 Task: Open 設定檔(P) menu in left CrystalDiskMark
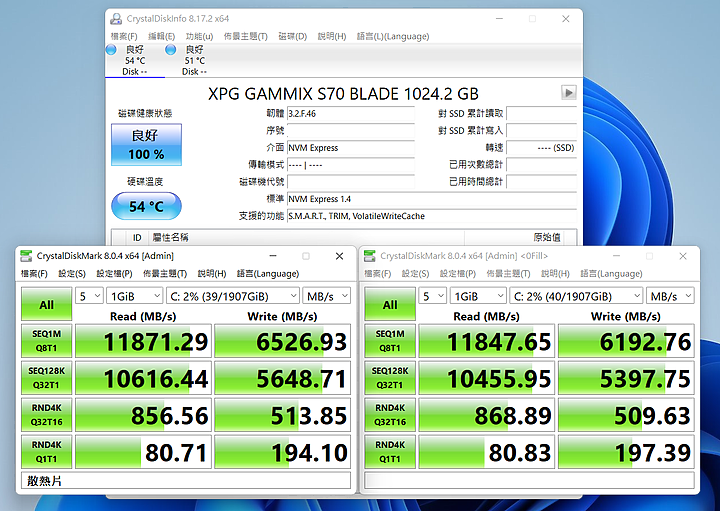tap(114, 274)
